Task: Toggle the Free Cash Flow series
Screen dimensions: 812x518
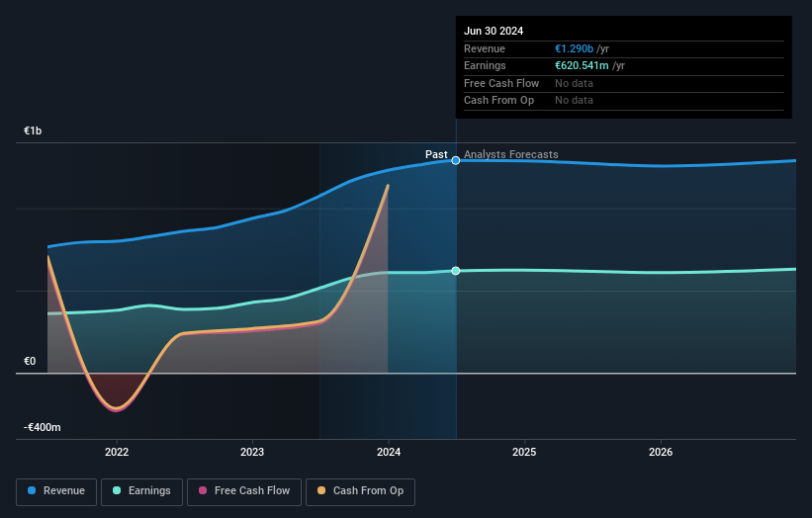Action: click(244, 491)
